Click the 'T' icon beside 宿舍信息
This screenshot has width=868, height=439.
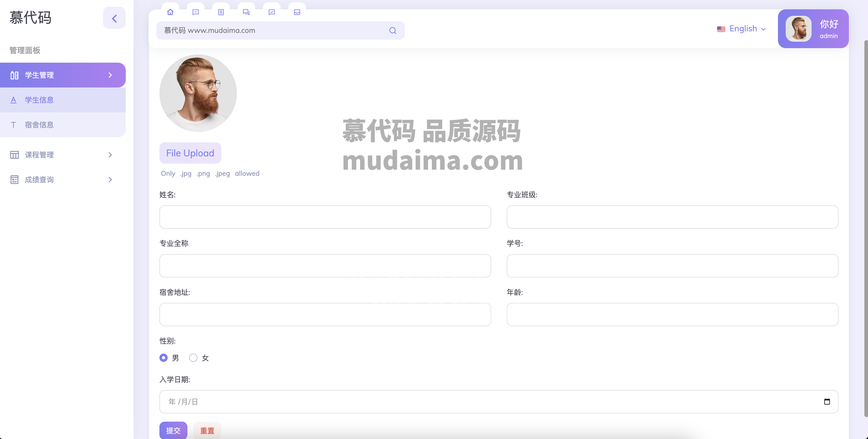(x=13, y=125)
